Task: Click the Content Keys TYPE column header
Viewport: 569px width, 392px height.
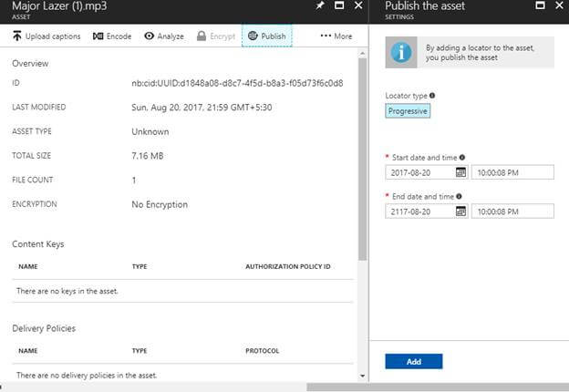Action: (x=140, y=266)
